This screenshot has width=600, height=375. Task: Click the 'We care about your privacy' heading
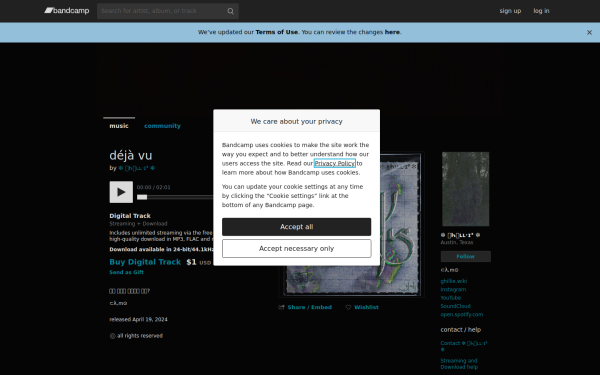click(296, 122)
